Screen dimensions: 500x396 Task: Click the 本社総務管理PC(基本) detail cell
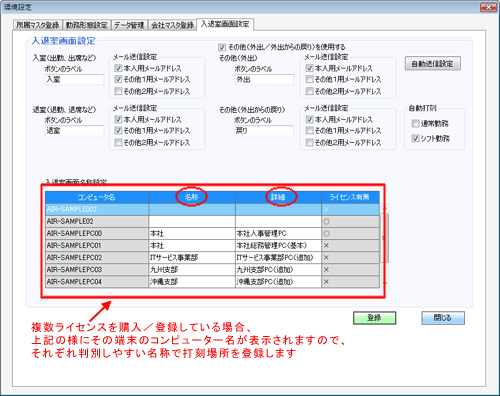278,246
